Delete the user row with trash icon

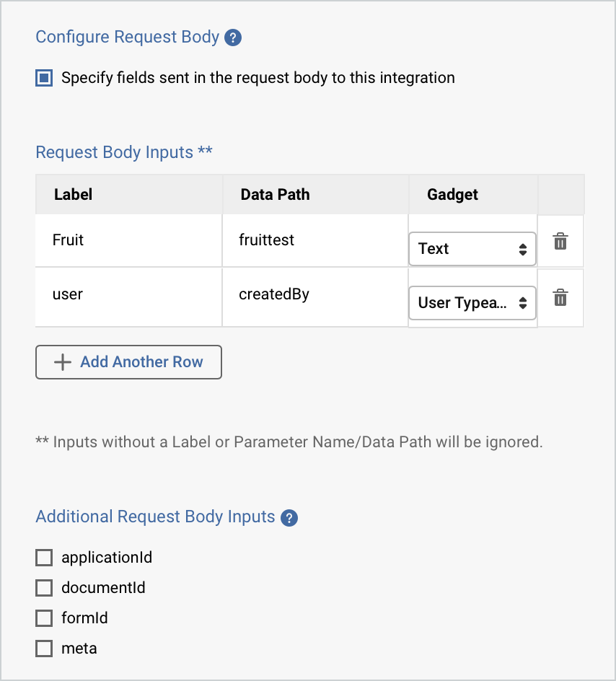(x=560, y=297)
